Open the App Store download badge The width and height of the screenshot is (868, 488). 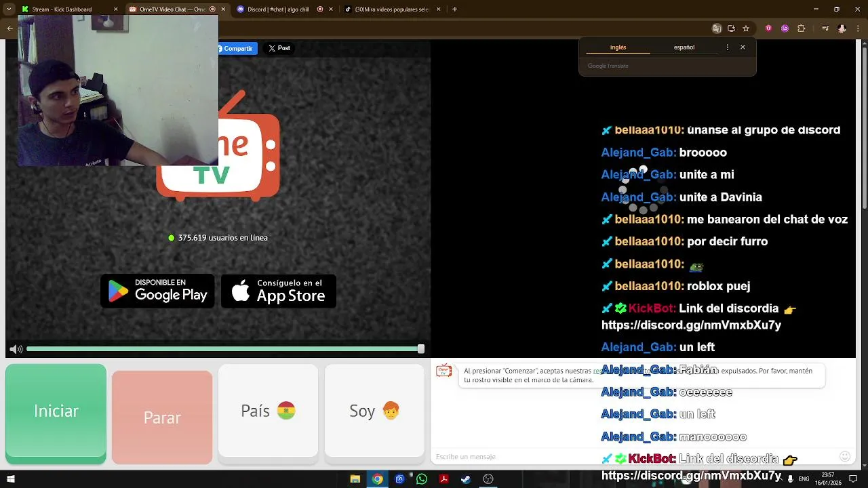(x=279, y=291)
